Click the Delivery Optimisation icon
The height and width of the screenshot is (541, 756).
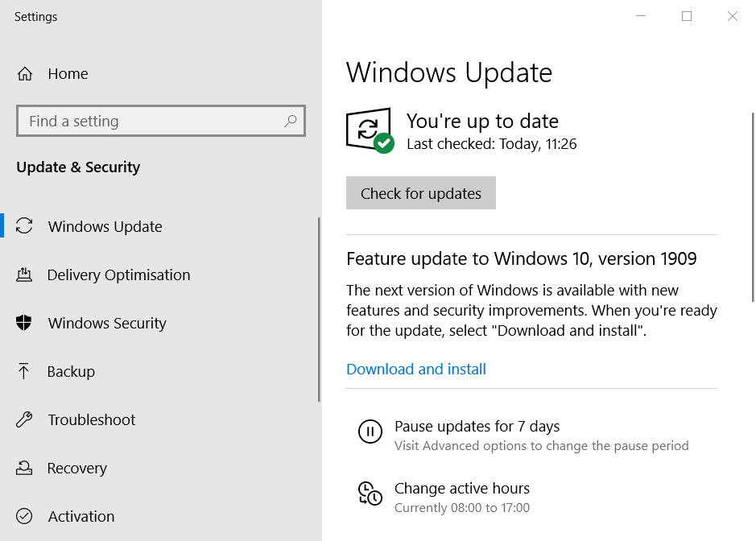[x=26, y=275]
